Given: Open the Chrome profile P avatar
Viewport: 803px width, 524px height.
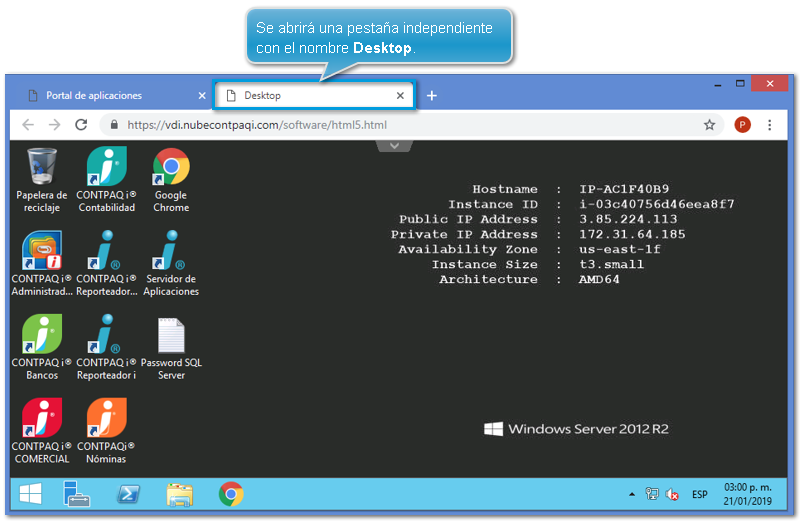Looking at the screenshot, I should click(742, 124).
